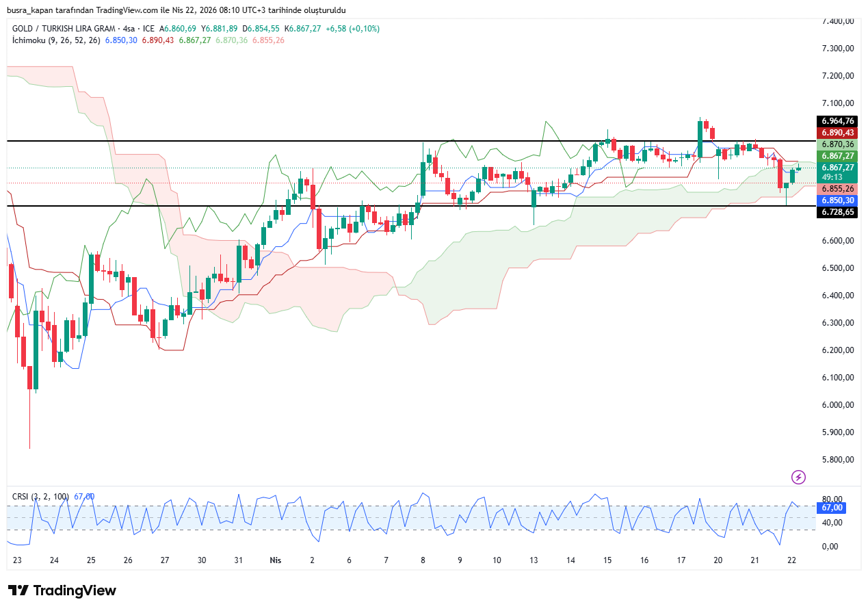The width and height of the screenshot is (868, 611).
Task: Select the blue 6.850,30 Ichimoku price tag
Action: click(838, 200)
